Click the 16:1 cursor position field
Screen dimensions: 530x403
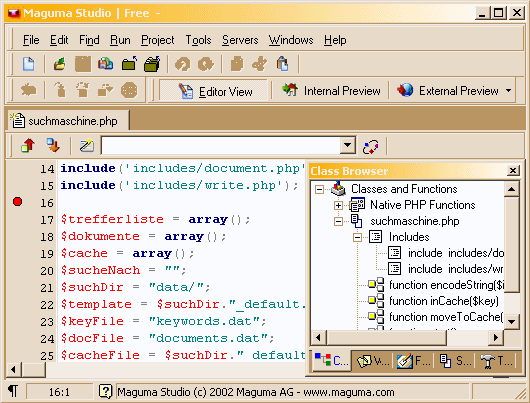point(59,392)
